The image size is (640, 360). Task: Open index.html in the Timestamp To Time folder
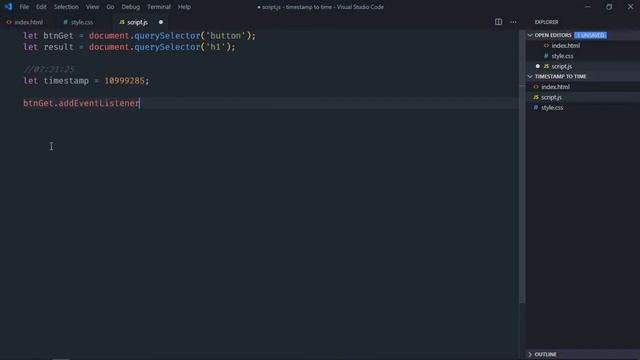click(556, 87)
